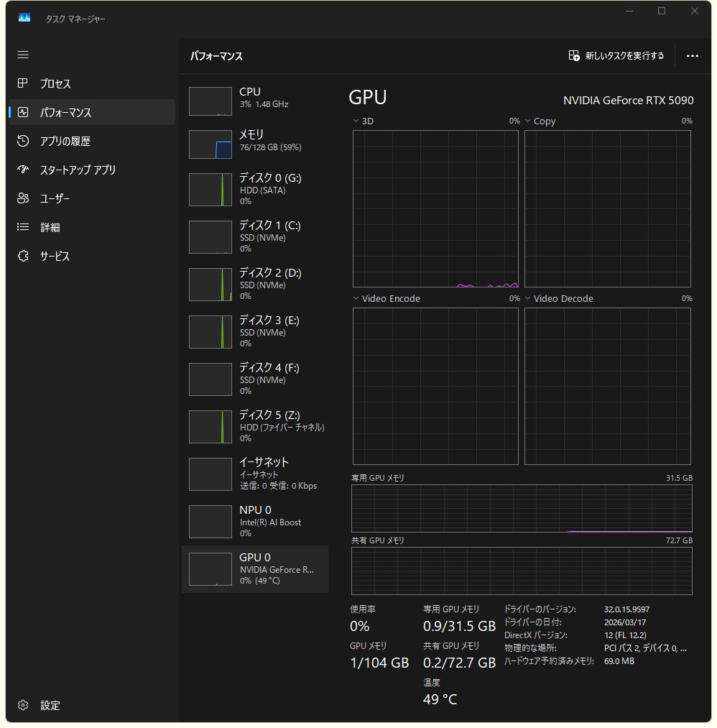Viewport: 717px width, 728px height.
Task: Select the ユーザー users icon
Action: tap(23, 198)
